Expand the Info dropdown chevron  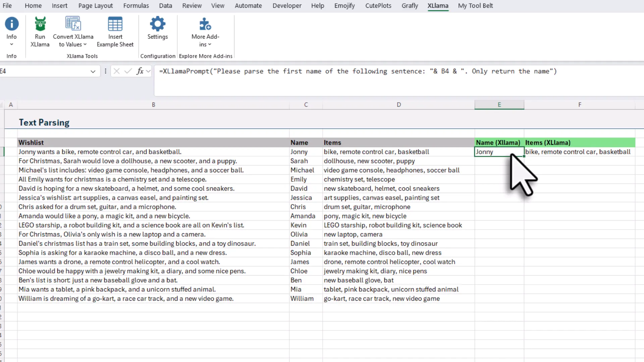tap(12, 44)
